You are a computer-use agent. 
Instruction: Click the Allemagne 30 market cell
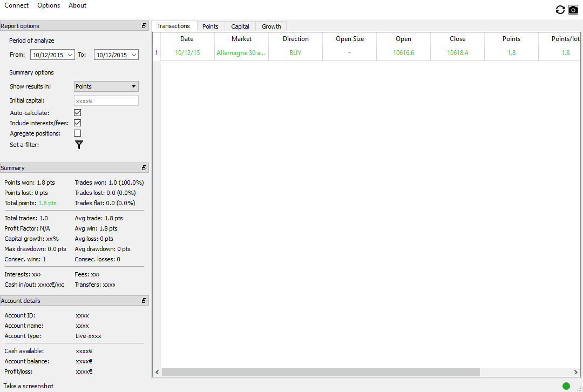coord(241,53)
